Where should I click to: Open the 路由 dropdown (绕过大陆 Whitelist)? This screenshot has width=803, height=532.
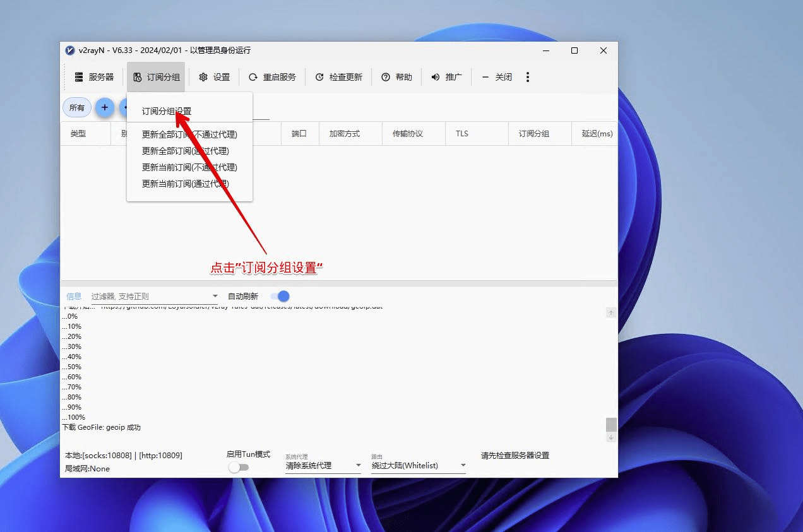[419, 466]
